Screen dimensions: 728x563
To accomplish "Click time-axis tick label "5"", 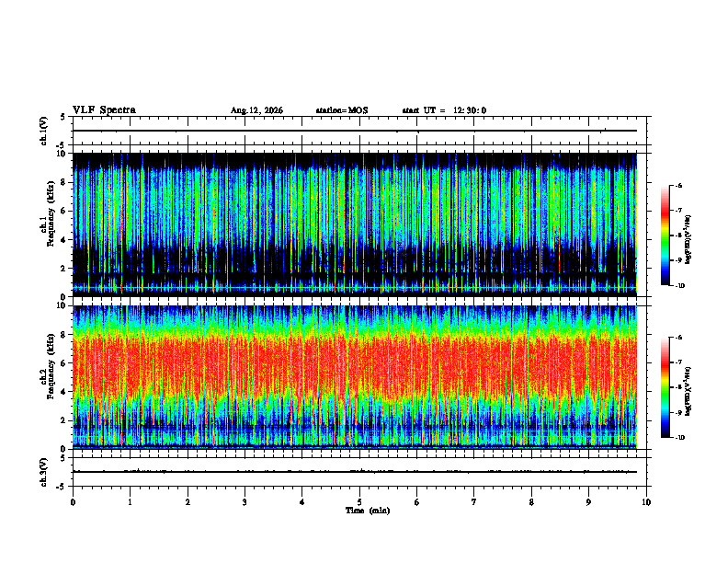I will coord(359,502).
